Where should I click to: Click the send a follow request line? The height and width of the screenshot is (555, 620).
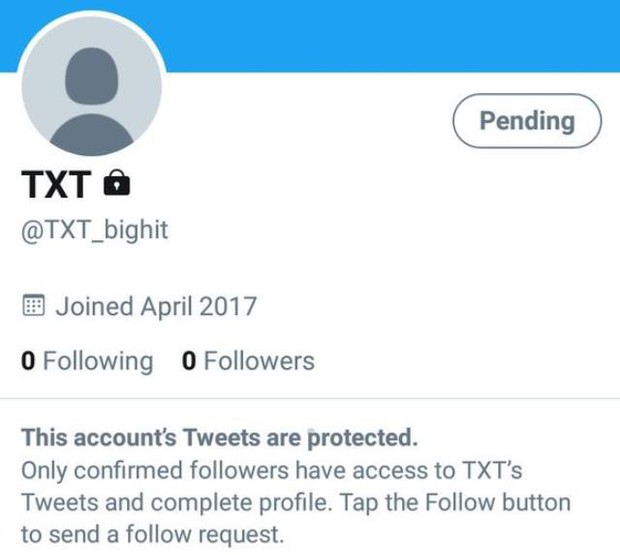point(153,535)
